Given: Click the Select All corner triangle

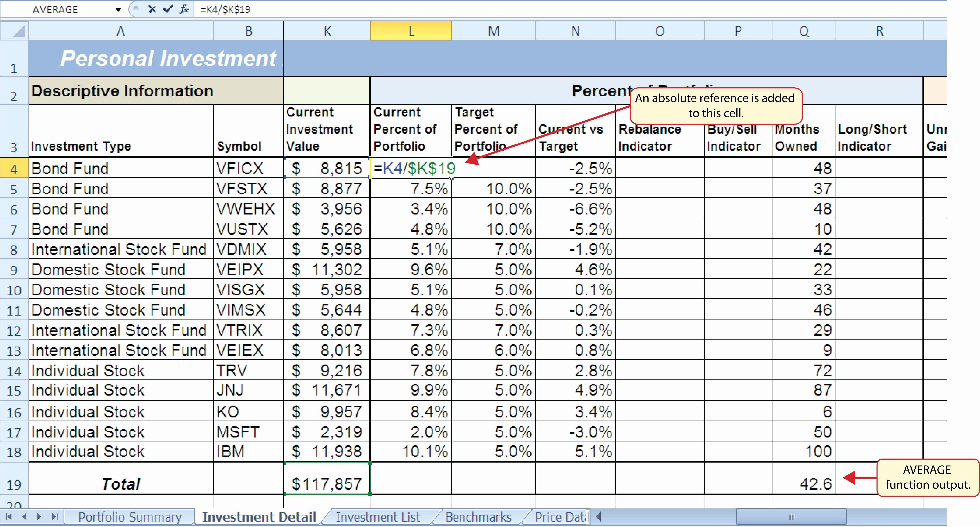Looking at the screenshot, I should 14,31.
